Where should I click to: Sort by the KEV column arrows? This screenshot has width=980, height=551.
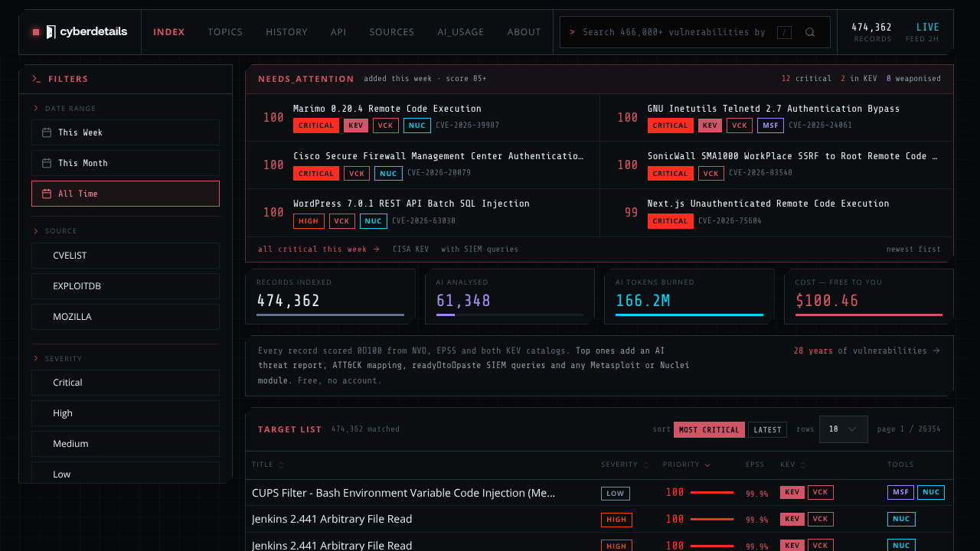pos(803,465)
